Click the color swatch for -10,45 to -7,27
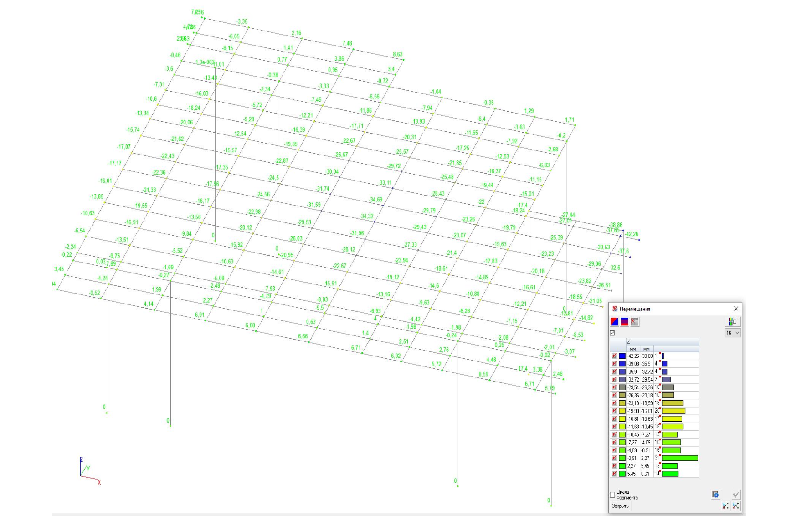 pos(622,435)
